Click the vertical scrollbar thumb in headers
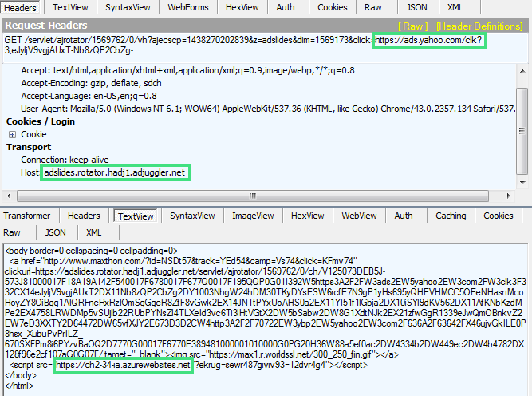532x396 pixels. pyautogui.click(x=522, y=130)
